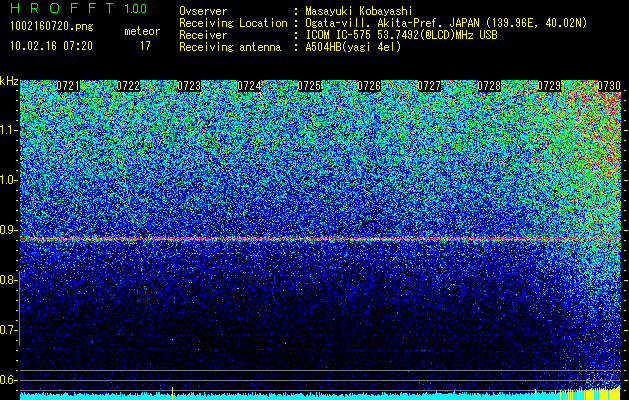Click the 0.7 kHz axis label
This screenshot has width=629, height=400.
coord(7,330)
